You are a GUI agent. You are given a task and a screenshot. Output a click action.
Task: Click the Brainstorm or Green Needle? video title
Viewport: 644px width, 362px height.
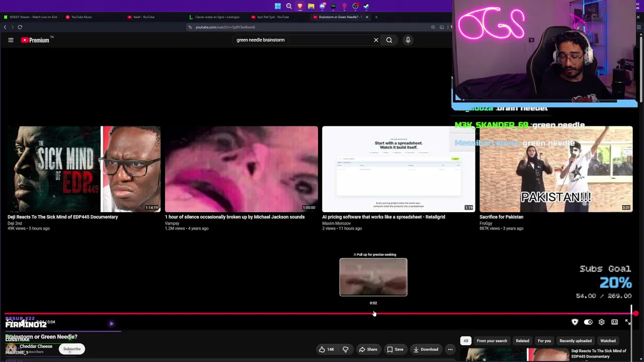pos(41,337)
